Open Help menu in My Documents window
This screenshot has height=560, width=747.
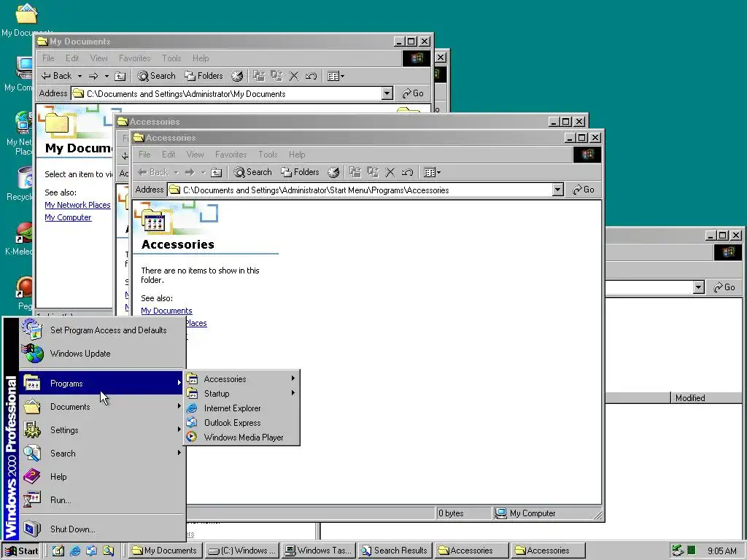[201, 58]
